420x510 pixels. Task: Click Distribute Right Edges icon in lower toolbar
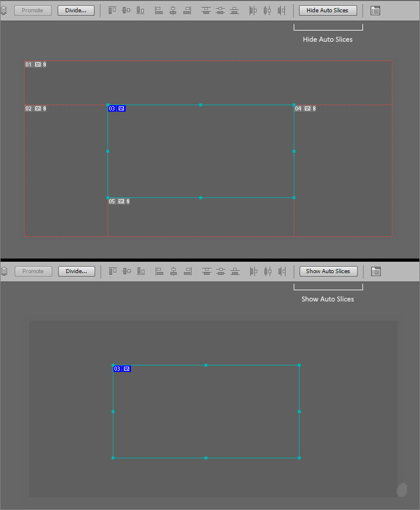pos(281,271)
